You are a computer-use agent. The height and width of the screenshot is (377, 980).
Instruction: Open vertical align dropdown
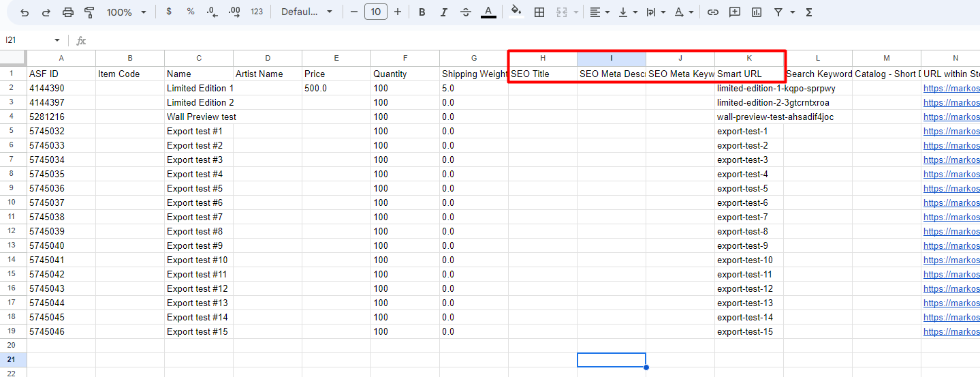tap(628, 12)
